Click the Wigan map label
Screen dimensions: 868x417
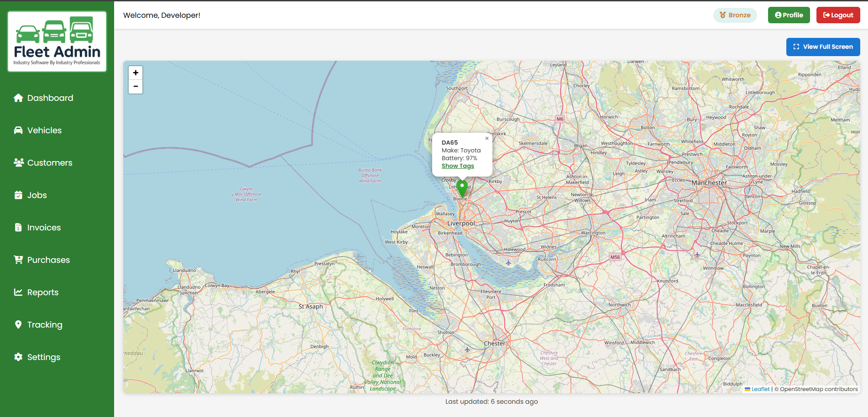coord(580,146)
